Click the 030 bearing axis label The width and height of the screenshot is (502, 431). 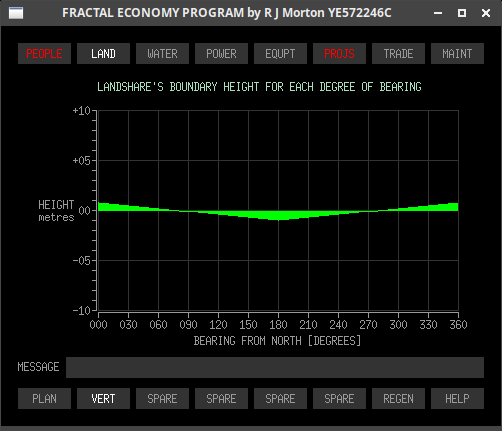coord(129,325)
